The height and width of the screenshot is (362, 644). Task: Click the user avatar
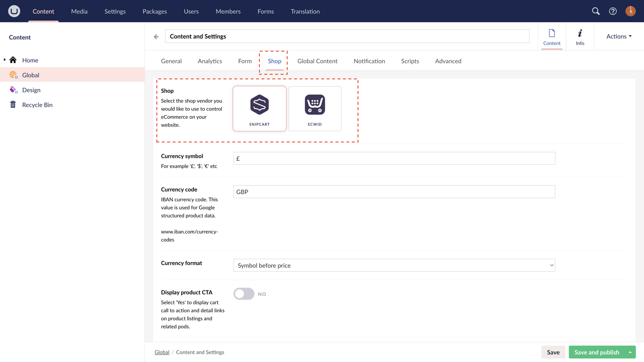630,11
